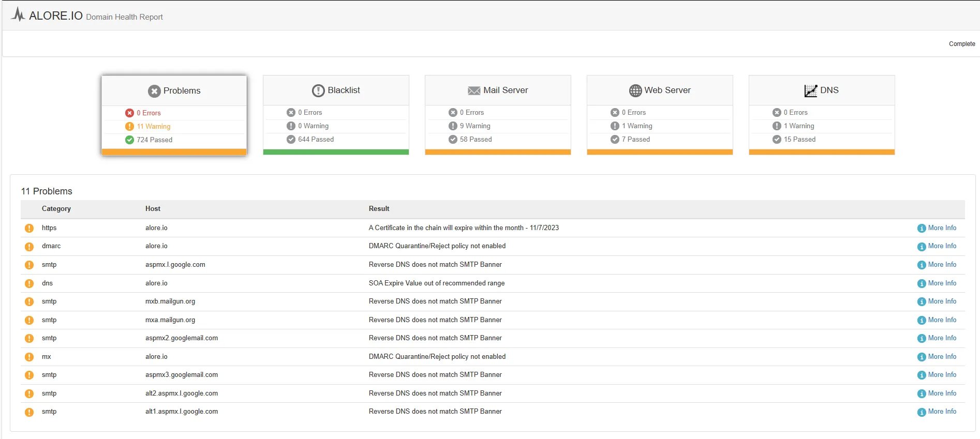
Task: Select the mxb.mailgun.org host cell
Action: pos(170,301)
